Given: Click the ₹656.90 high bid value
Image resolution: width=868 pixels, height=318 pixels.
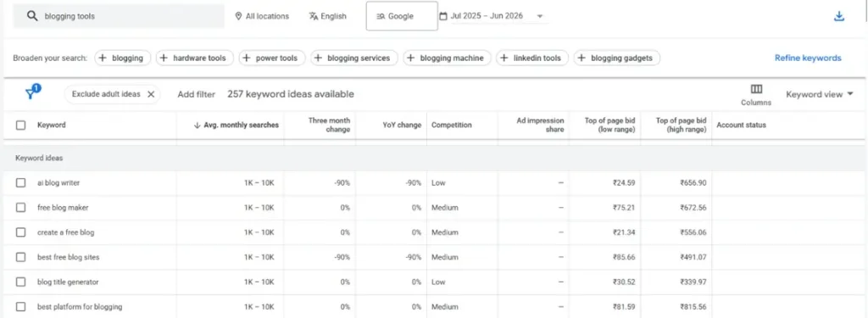Looking at the screenshot, I should pyautogui.click(x=693, y=183).
